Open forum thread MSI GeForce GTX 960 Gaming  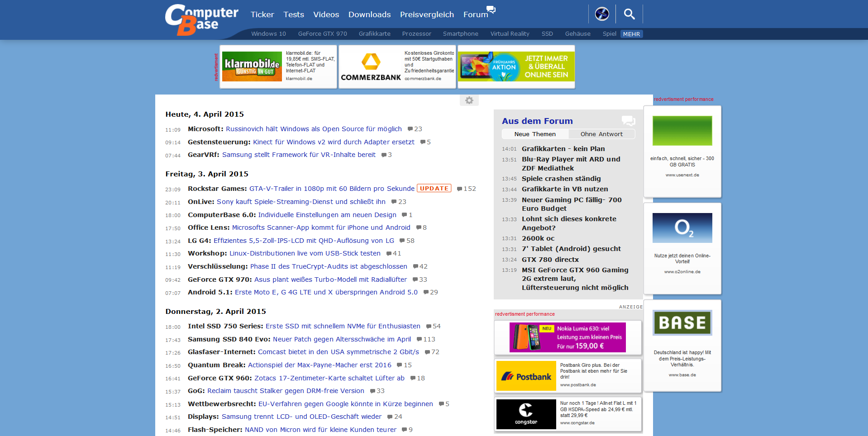coord(575,279)
